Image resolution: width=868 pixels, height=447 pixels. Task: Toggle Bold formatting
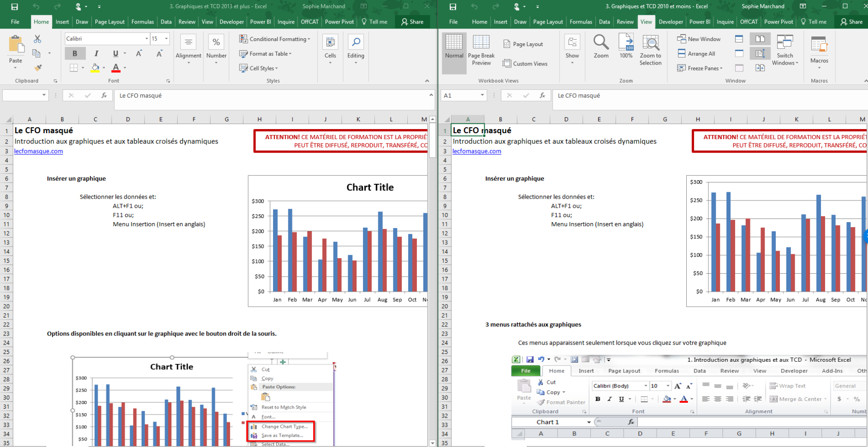tap(75, 53)
